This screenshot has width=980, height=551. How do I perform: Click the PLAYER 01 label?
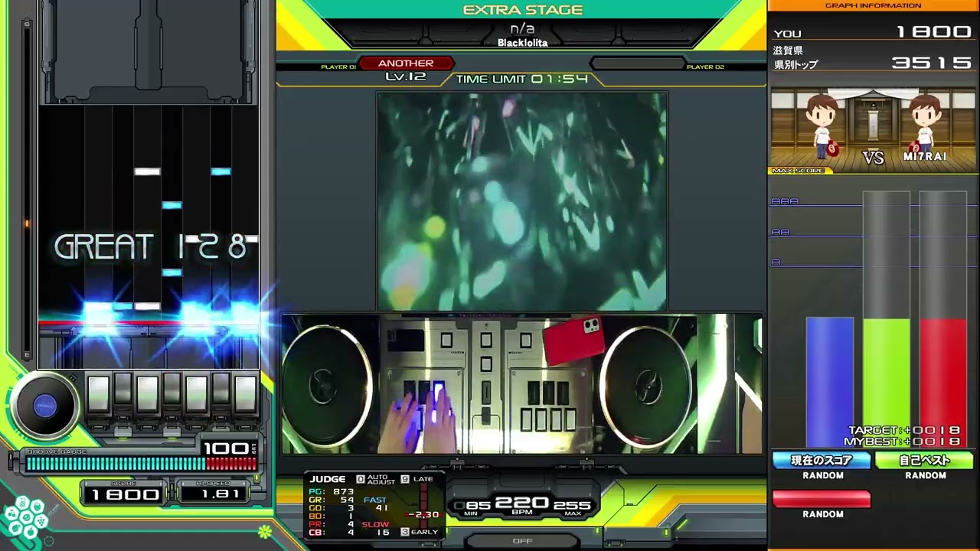[338, 67]
